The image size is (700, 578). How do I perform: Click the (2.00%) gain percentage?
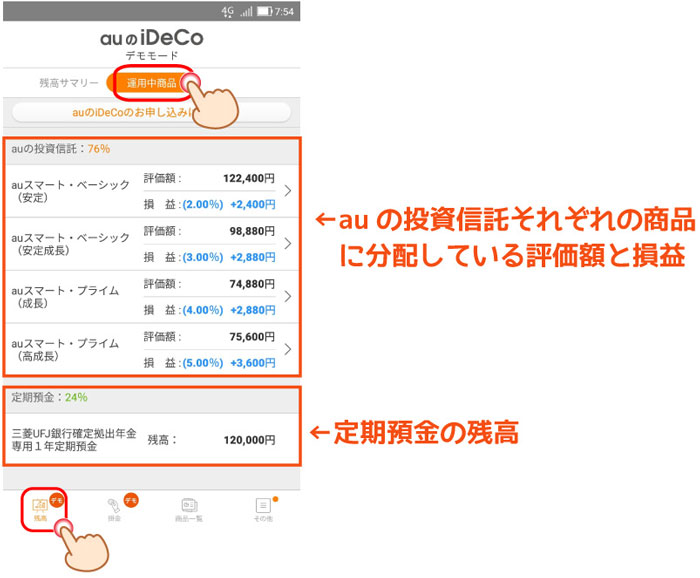203,204
